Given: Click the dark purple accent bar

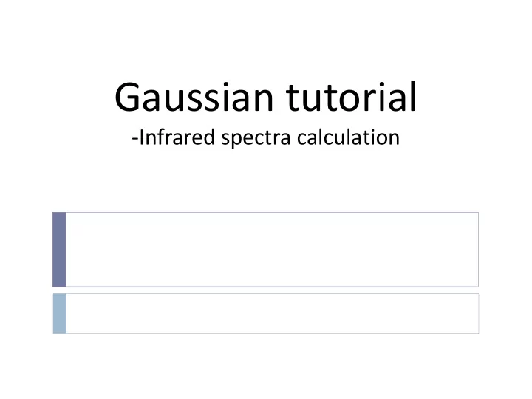Looking at the screenshot, I should tap(59, 250).
